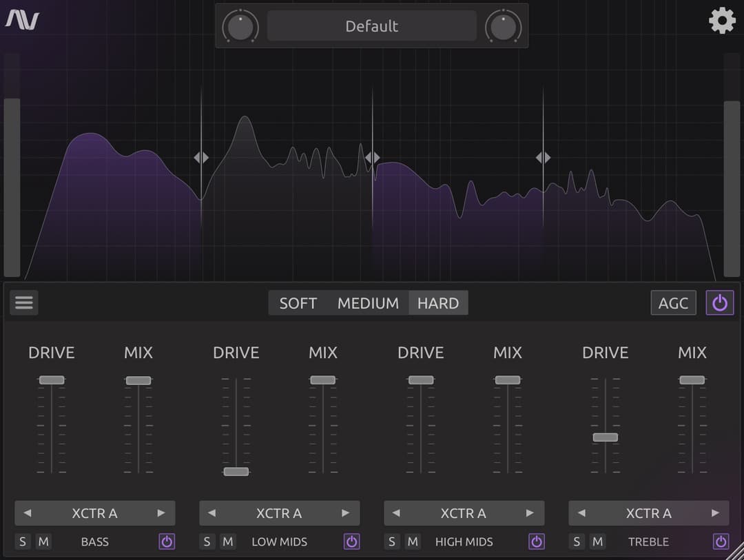Click the Treble band DRIVE slider handle
744x560 pixels.
605,437
